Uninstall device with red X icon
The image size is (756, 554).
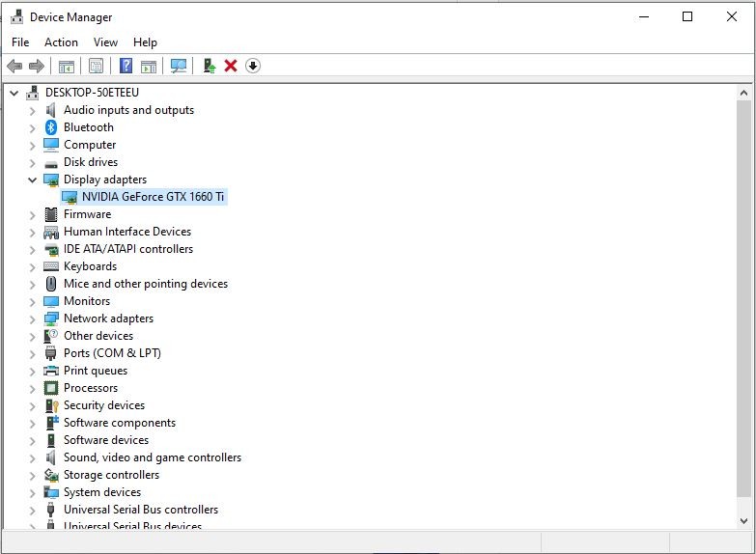point(231,66)
